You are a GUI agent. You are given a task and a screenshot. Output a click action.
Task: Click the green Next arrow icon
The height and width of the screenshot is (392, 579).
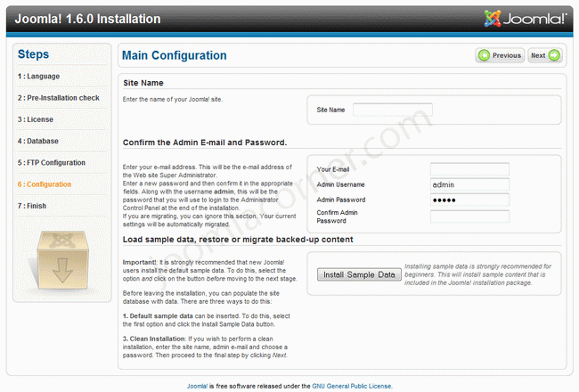pos(554,55)
